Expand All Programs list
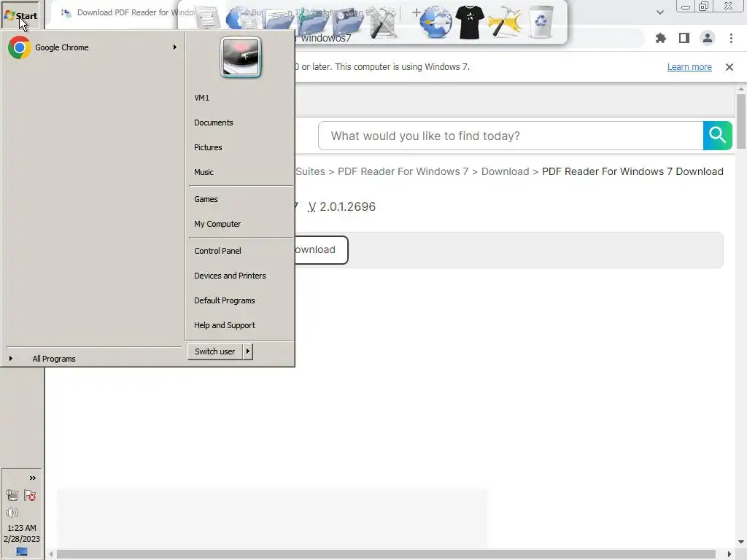The image size is (747, 560). (x=54, y=359)
